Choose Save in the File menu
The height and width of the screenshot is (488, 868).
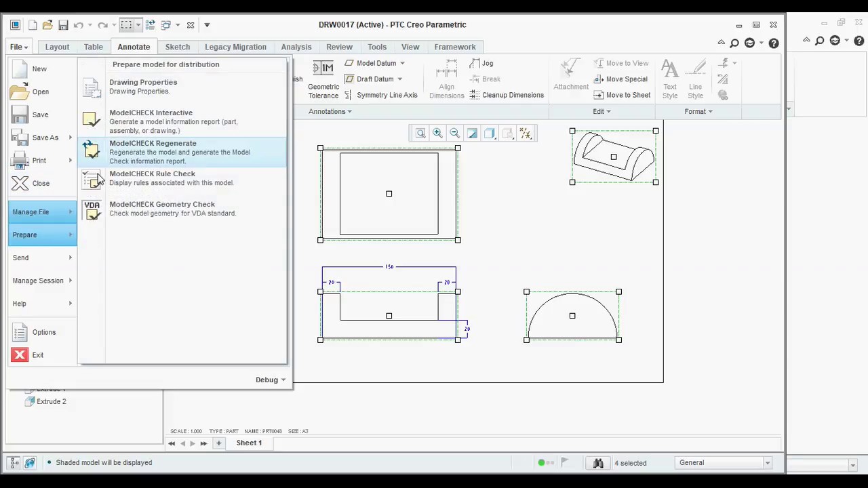tap(42, 115)
